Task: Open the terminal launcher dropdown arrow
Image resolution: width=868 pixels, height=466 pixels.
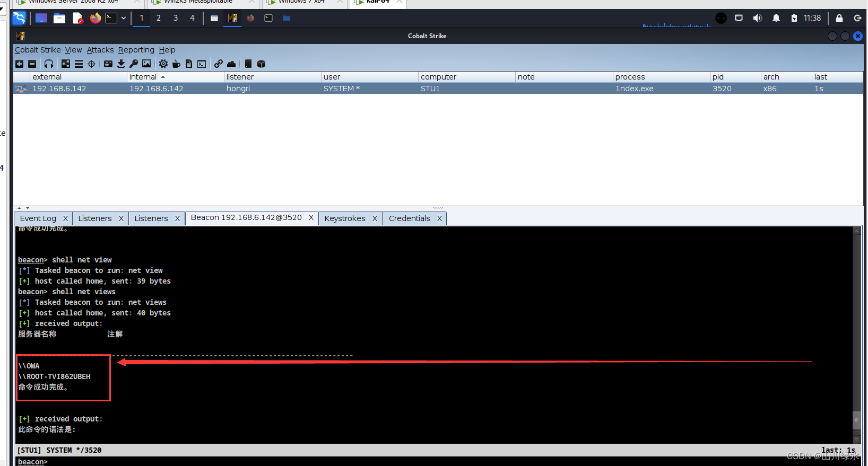Action: pyautogui.click(x=124, y=18)
